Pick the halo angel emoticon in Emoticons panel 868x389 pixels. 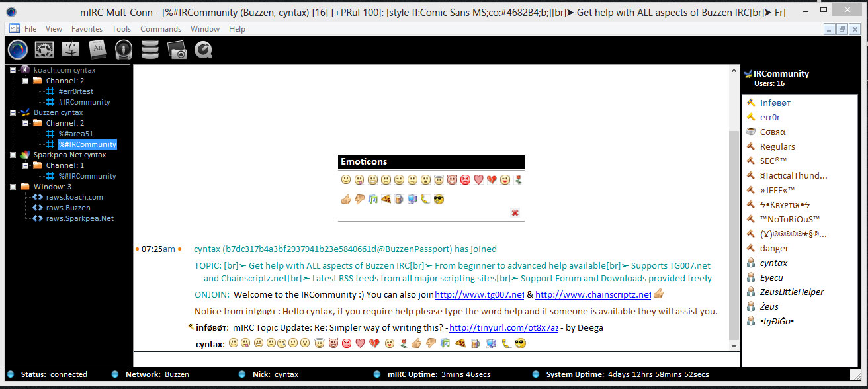(439, 179)
